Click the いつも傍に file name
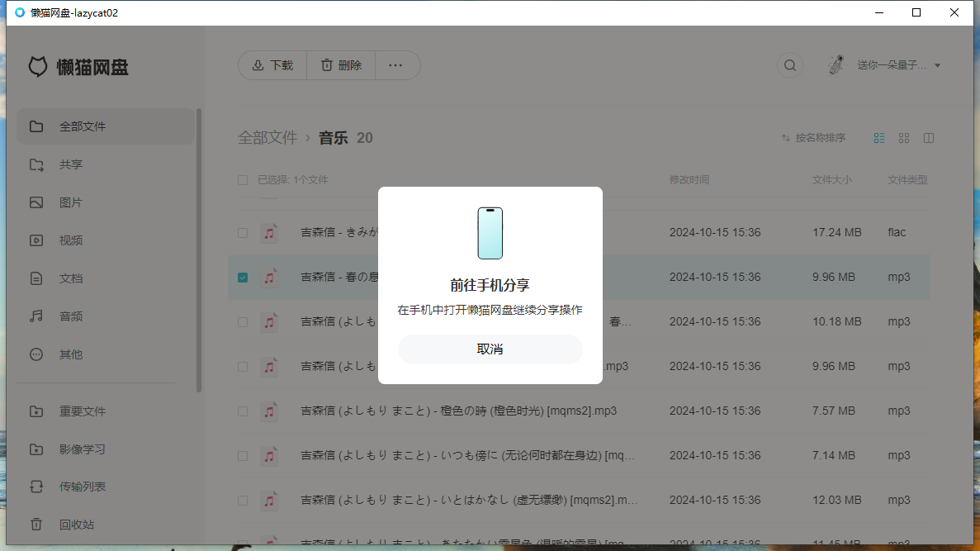The image size is (980, 551). pyautogui.click(x=467, y=455)
